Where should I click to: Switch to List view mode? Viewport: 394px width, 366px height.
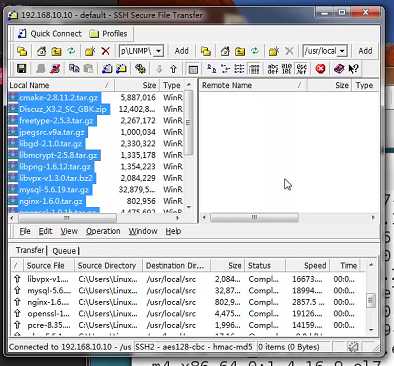pos(239,69)
